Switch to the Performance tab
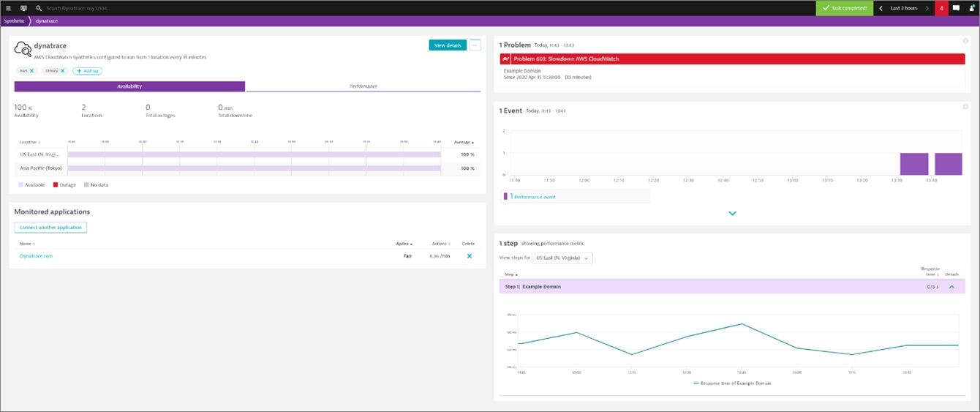This screenshot has width=980, height=412. point(363,86)
